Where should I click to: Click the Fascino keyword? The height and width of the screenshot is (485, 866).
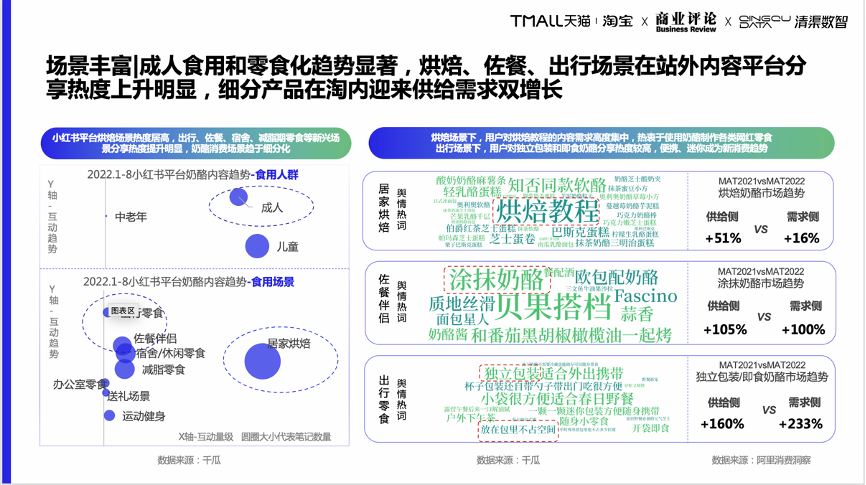pyautogui.click(x=645, y=296)
